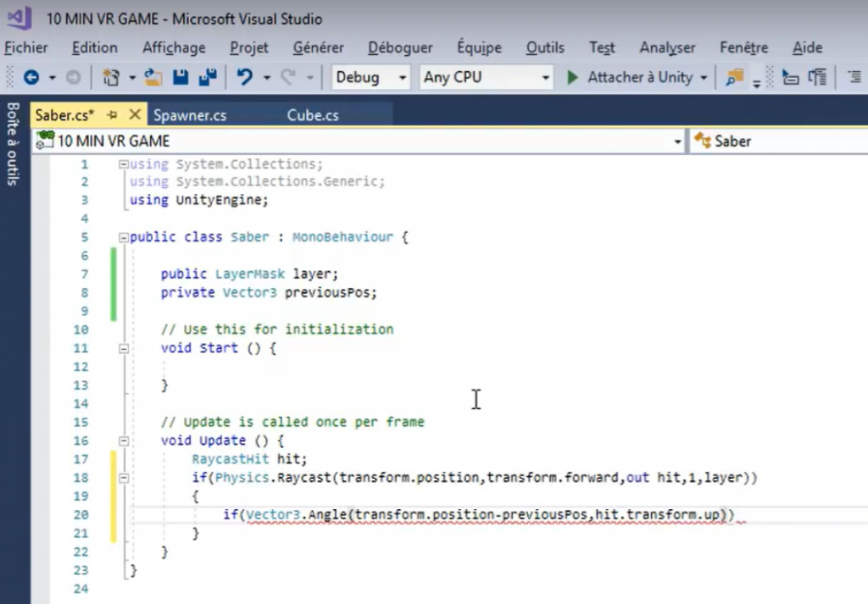This screenshot has height=604, width=868.
Task: Click the Update method name on line 16
Action: [223, 441]
